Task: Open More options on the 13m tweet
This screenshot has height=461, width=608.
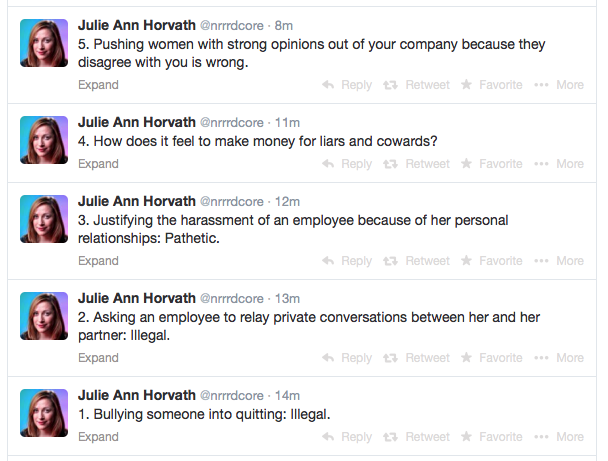Action: (x=559, y=358)
